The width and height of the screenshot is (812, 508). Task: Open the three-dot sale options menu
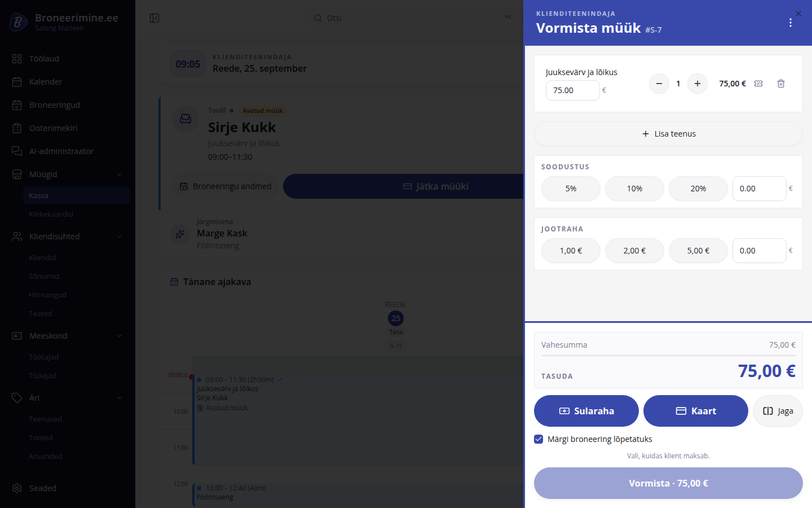pos(791,23)
